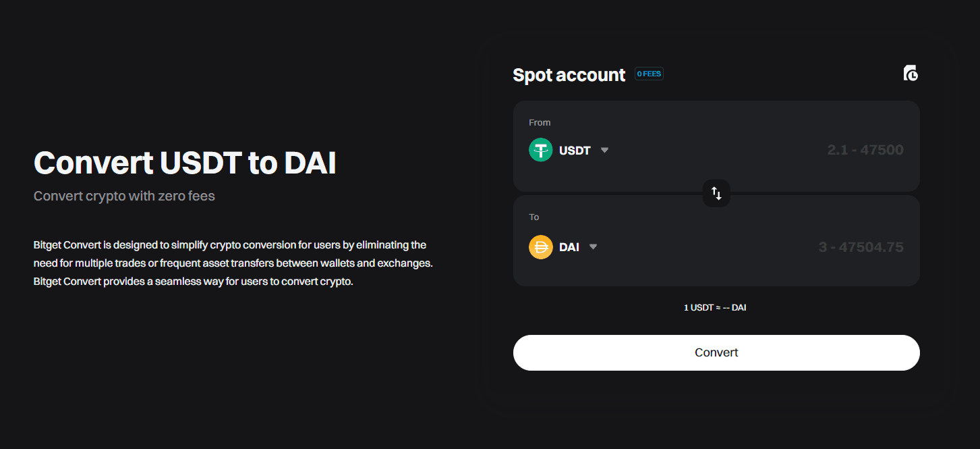
Task: Click the 'Convert USDT to DAI' title
Action: (185, 163)
